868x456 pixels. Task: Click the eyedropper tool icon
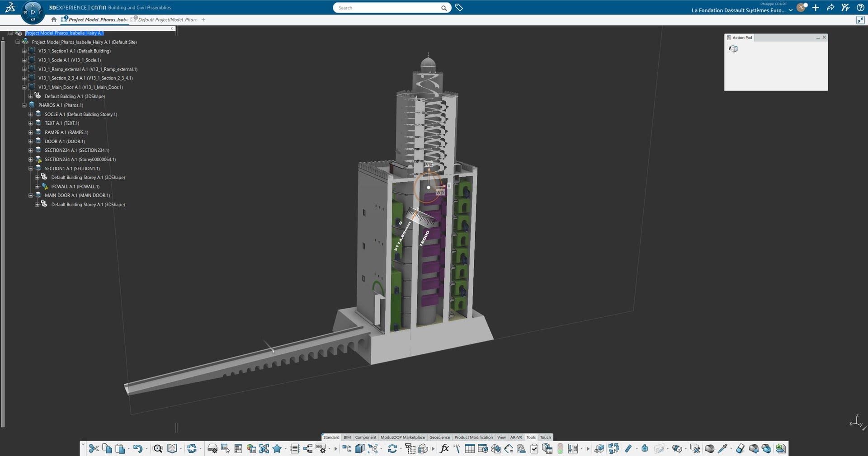click(722, 448)
